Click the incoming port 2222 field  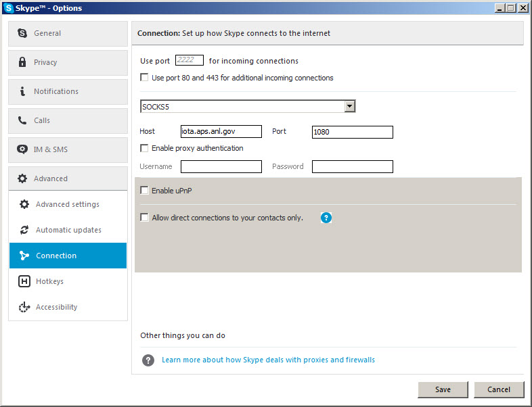[190, 60]
